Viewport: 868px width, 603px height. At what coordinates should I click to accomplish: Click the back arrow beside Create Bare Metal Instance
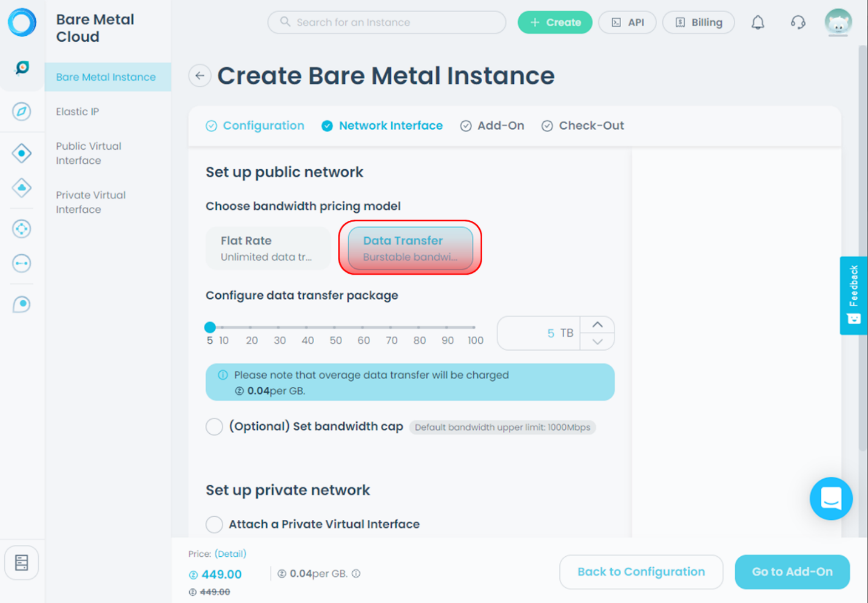[x=200, y=75]
